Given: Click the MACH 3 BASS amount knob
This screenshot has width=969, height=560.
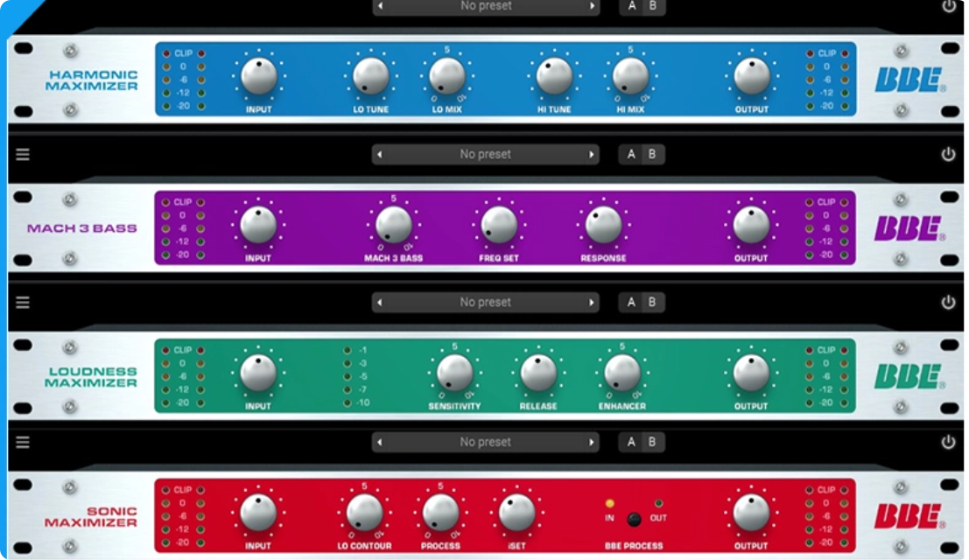Looking at the screenshot, I should (x=394, y=225).
